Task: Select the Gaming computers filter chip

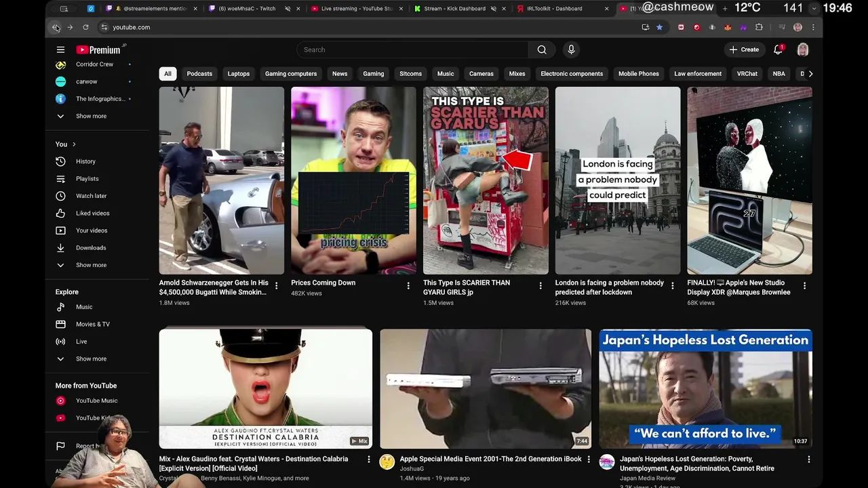Action: (x=291, y=74)
